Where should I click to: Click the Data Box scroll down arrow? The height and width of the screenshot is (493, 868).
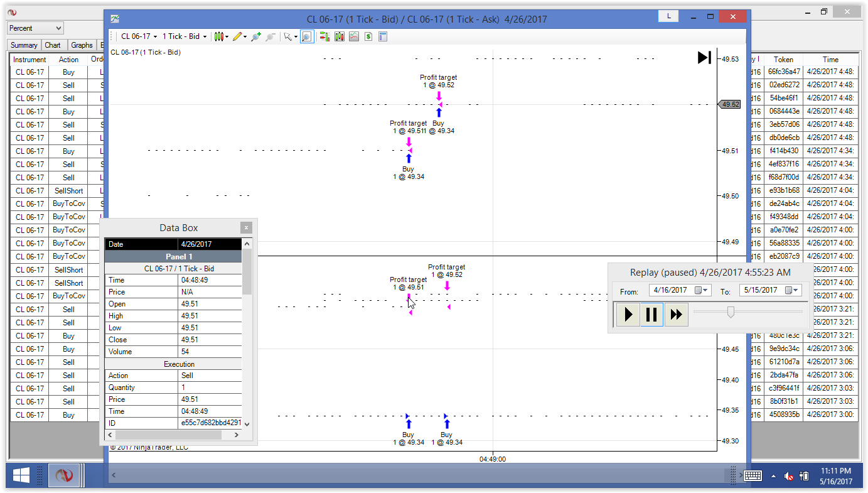click(247, 424)
